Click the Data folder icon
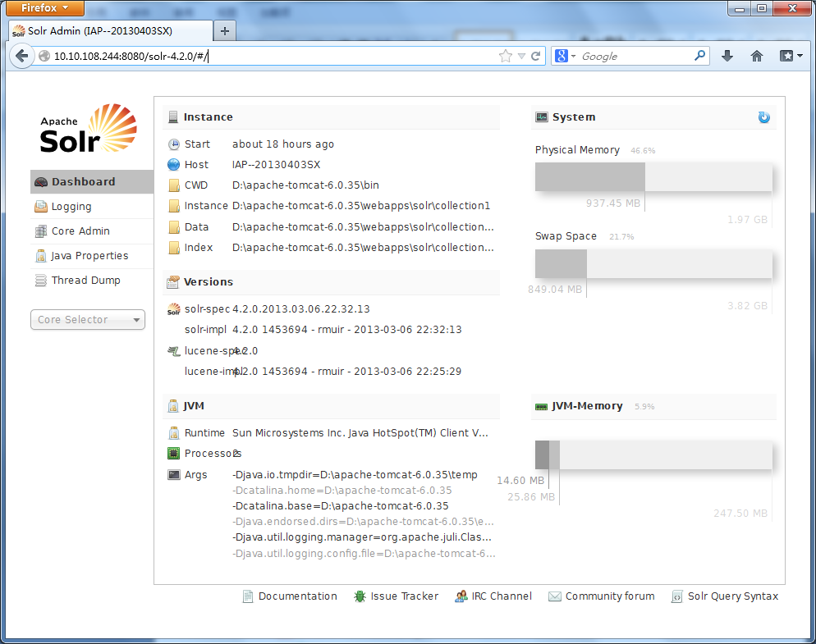816x644 pixels. click(174, 227)
